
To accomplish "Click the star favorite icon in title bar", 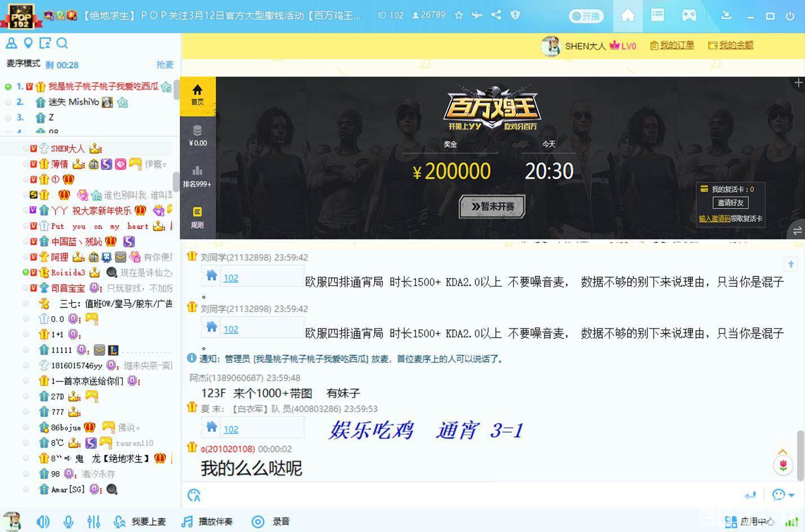I will pos(459,15).
